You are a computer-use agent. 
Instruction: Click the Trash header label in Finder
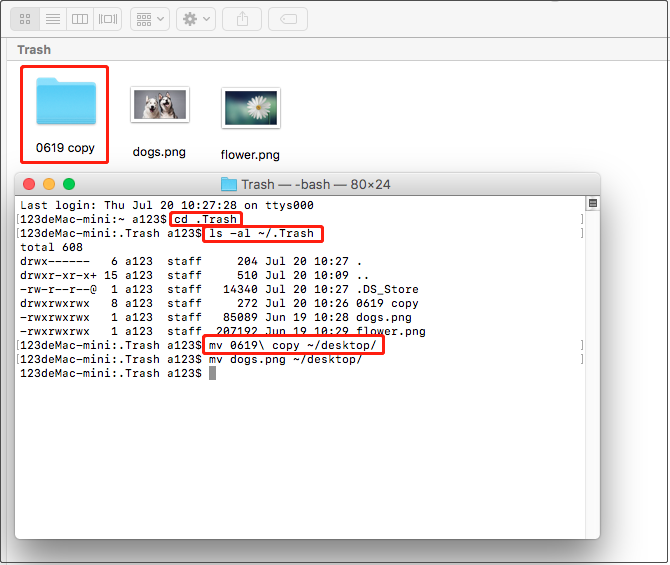click(x=34, y=50)
